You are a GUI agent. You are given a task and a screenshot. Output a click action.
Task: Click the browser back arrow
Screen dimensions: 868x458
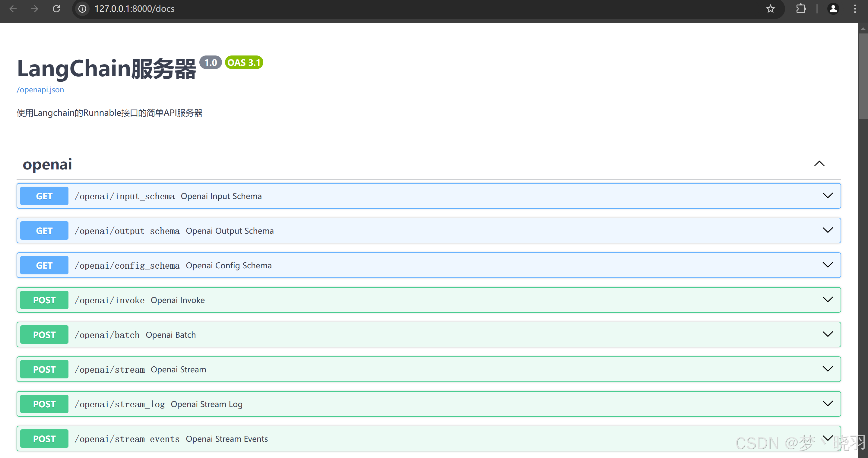click(13, 9)
